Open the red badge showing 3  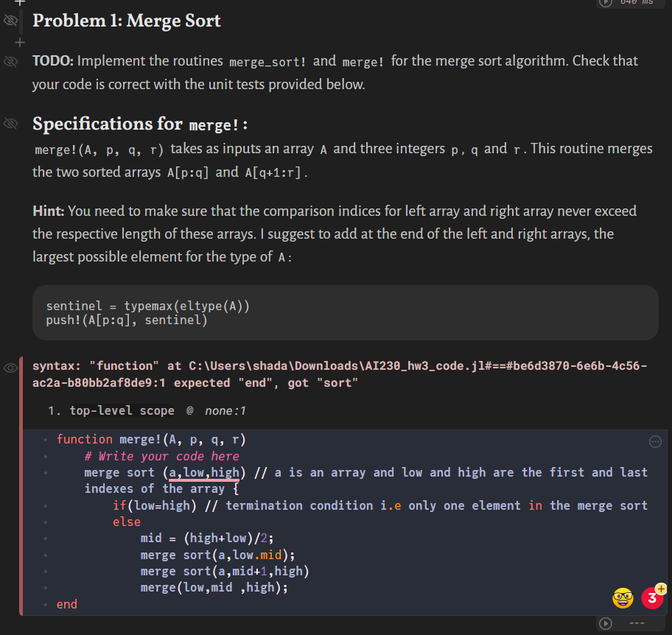[x=652, y=598]
